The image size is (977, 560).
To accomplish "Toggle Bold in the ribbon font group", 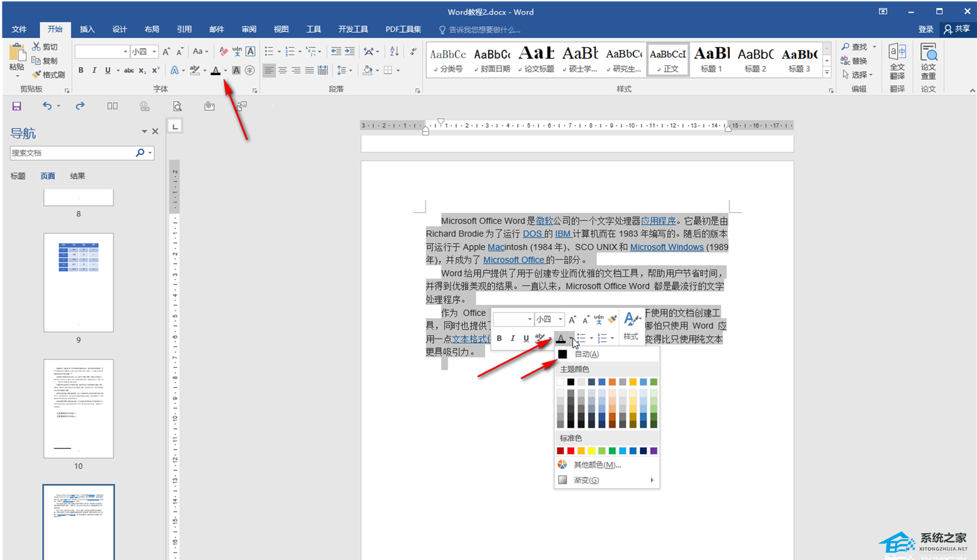I will (81, 71).
